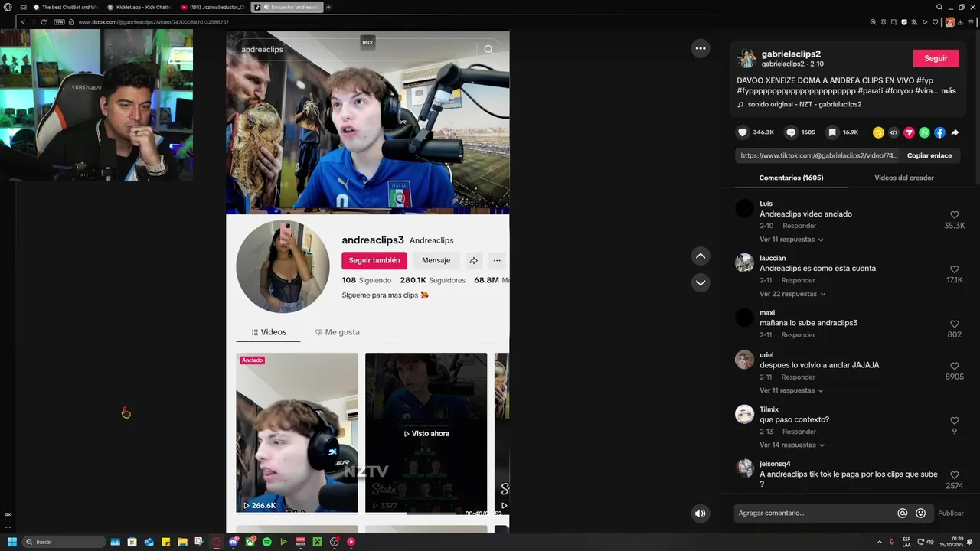The height and width of the screenshot is (551, 980).
Task: Bookmark the video with 16.9K saves
Action: 832,132
